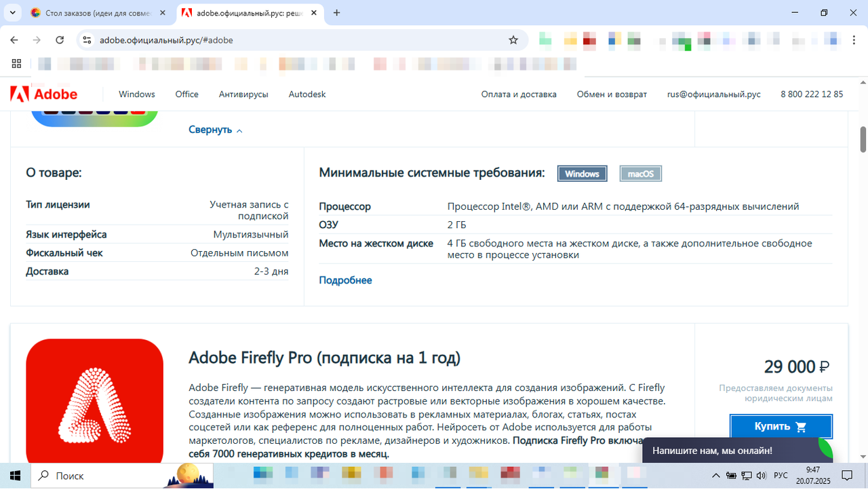Open the Windows menu item
Screen dimensions: 868x492
137,94
